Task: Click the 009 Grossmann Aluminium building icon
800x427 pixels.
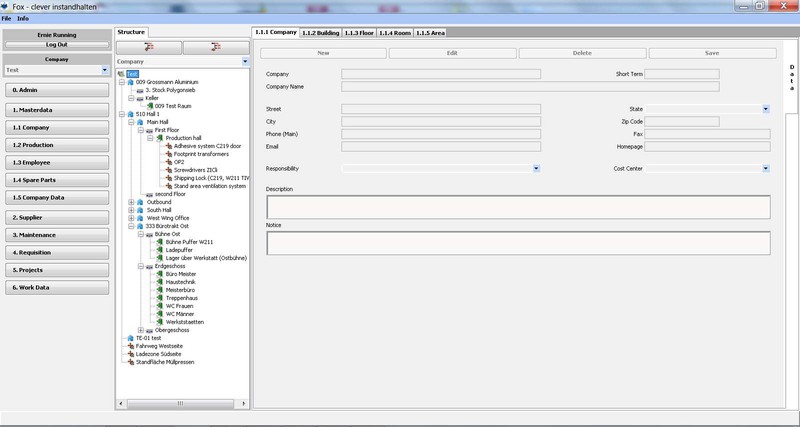Action: pyautogui.click(x=130, y=82)
